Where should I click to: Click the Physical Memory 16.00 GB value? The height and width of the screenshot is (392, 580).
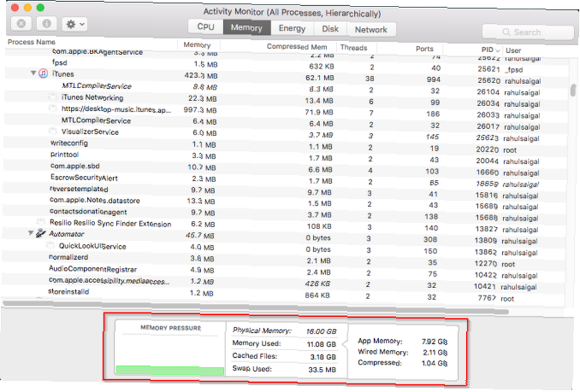321,332
